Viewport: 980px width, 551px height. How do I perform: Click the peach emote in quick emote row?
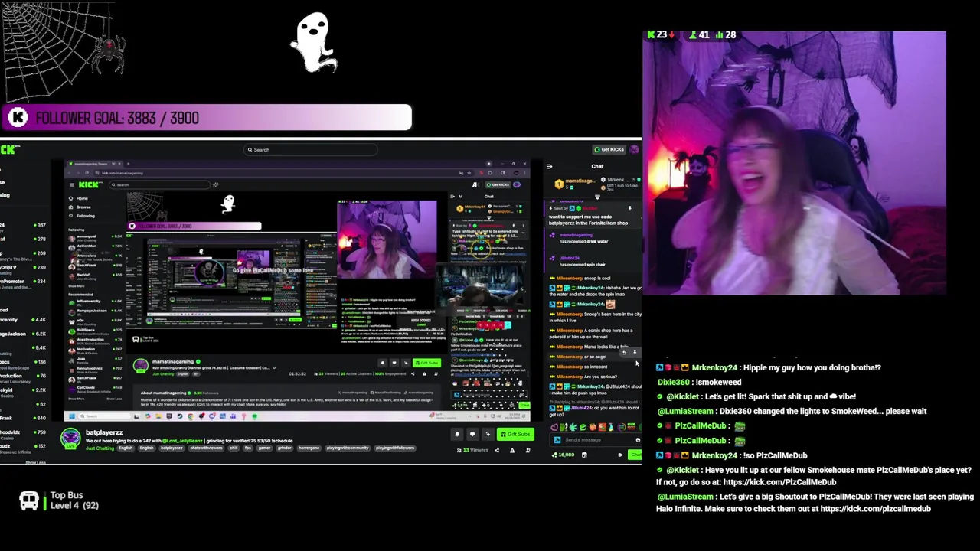[593, 427]
